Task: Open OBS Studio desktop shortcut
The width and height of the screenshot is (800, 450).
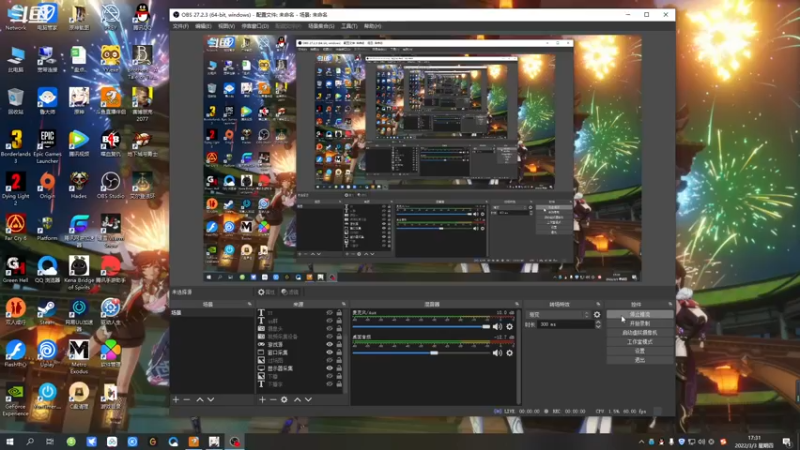Action: click(110, 186)
